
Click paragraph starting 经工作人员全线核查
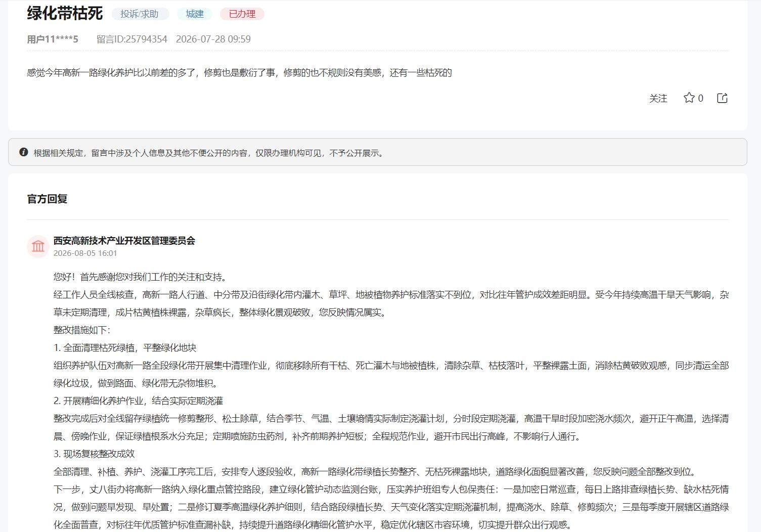click(391, 303)
